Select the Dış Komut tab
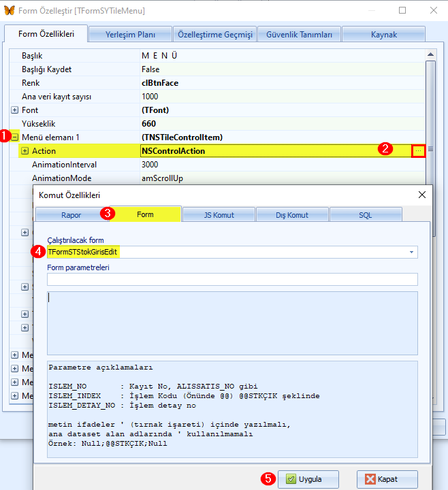Image resolution: width=448 pixels, height=490 pixels. coord(292,214)
